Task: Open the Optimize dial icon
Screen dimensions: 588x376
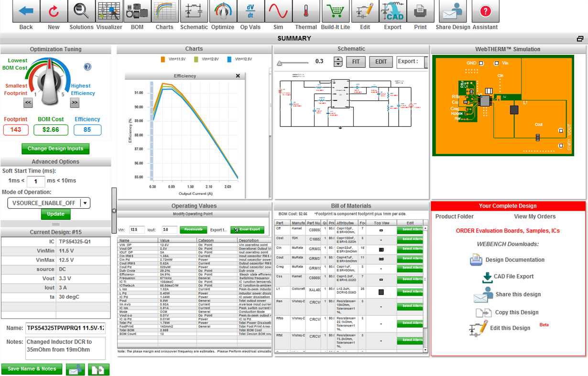Action: coord(222,11)
